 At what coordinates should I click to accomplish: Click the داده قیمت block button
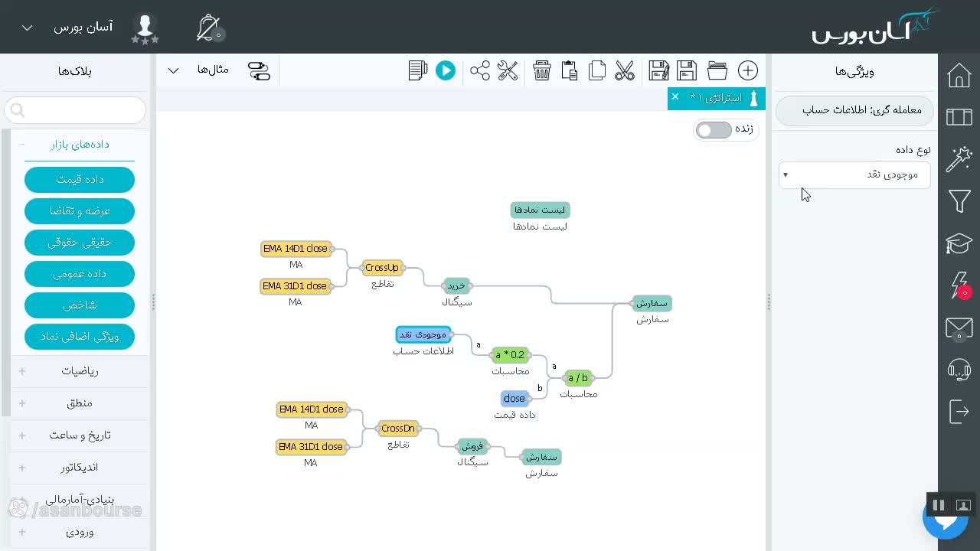[x=80, y=179]
